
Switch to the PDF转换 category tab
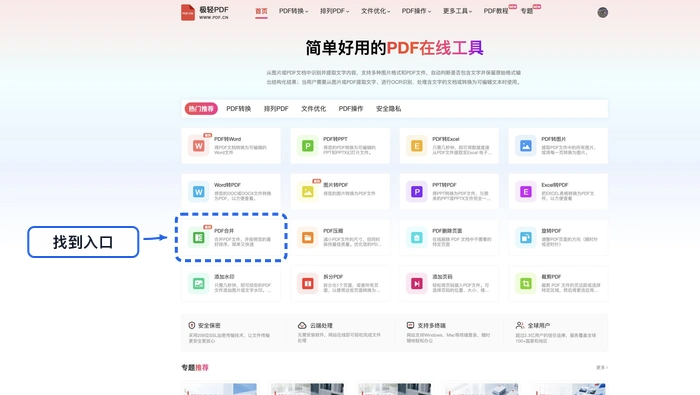tap(238, 108)
